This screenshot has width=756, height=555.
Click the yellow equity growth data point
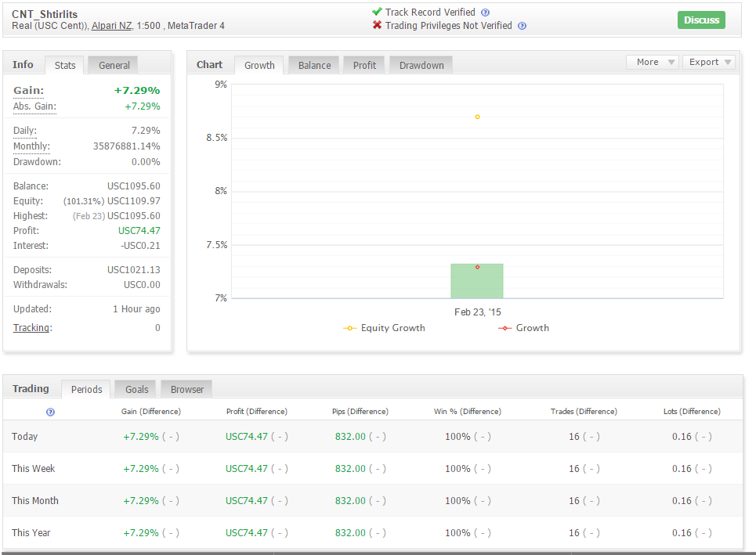(477, 117)
